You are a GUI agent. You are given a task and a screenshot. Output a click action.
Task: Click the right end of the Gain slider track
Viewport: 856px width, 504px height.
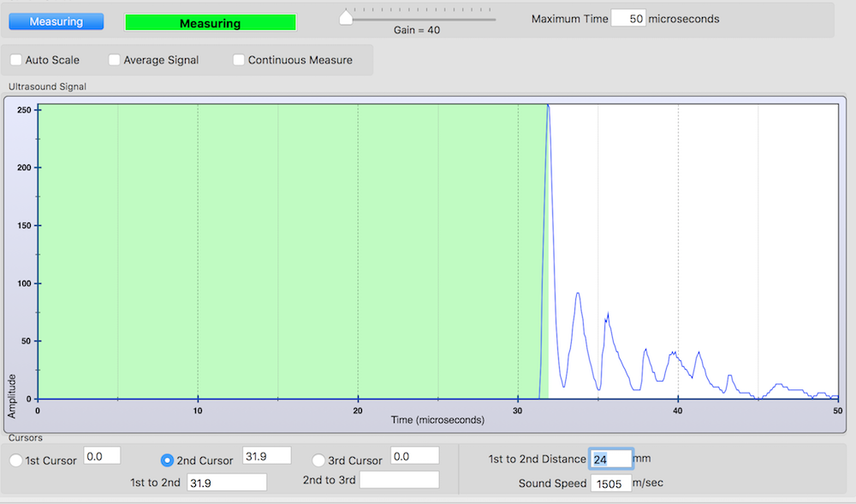tap(494, 19)
